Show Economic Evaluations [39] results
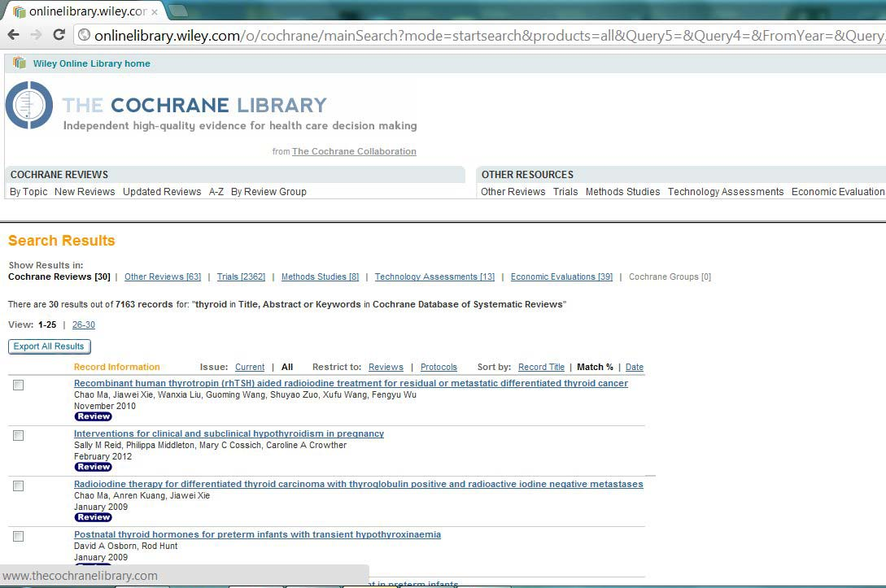The image size is (886, 588). click(561, 277)
